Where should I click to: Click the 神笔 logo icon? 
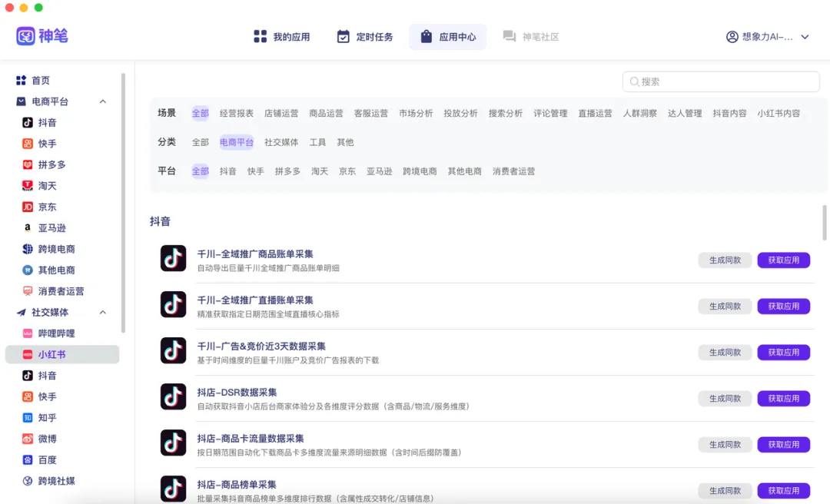(x=25, y=36)
